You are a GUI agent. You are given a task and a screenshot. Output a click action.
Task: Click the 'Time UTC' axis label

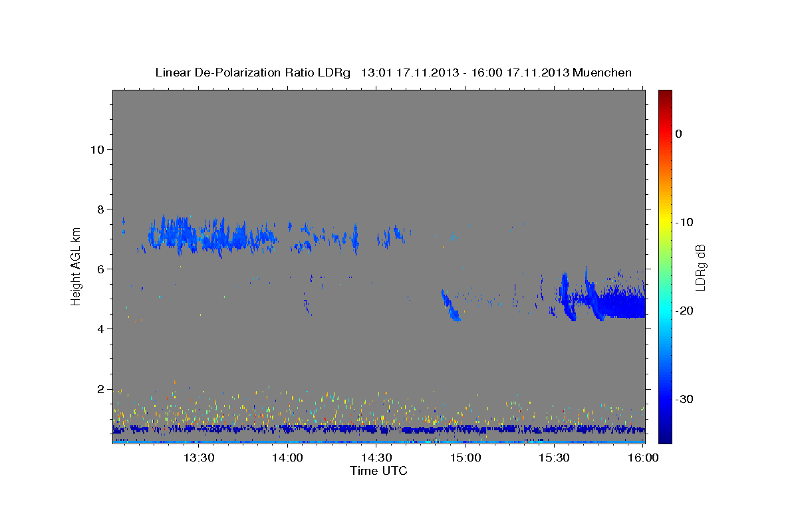tap(378, 471)
